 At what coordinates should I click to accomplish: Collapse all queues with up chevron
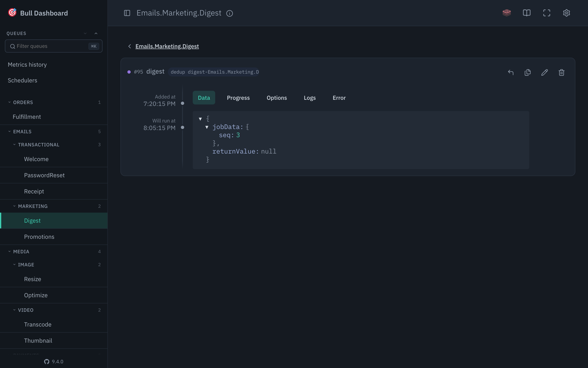(x=96, y=33)
